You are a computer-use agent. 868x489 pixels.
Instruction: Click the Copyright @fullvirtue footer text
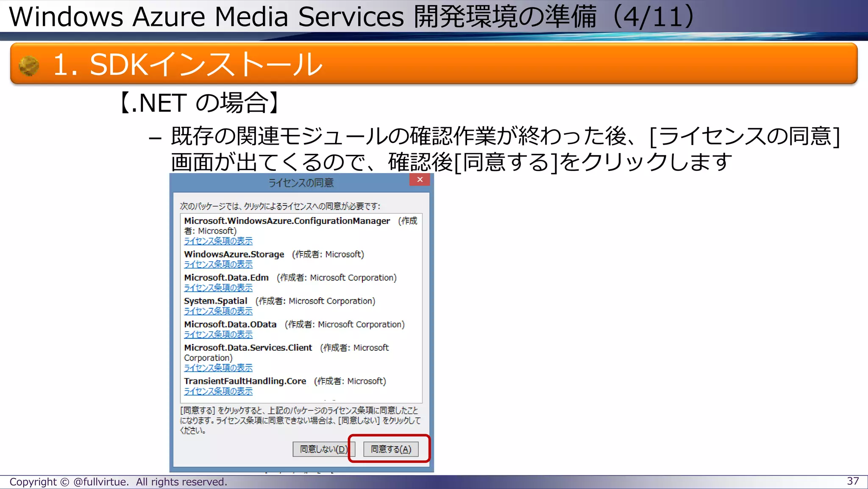pos(118,482)
